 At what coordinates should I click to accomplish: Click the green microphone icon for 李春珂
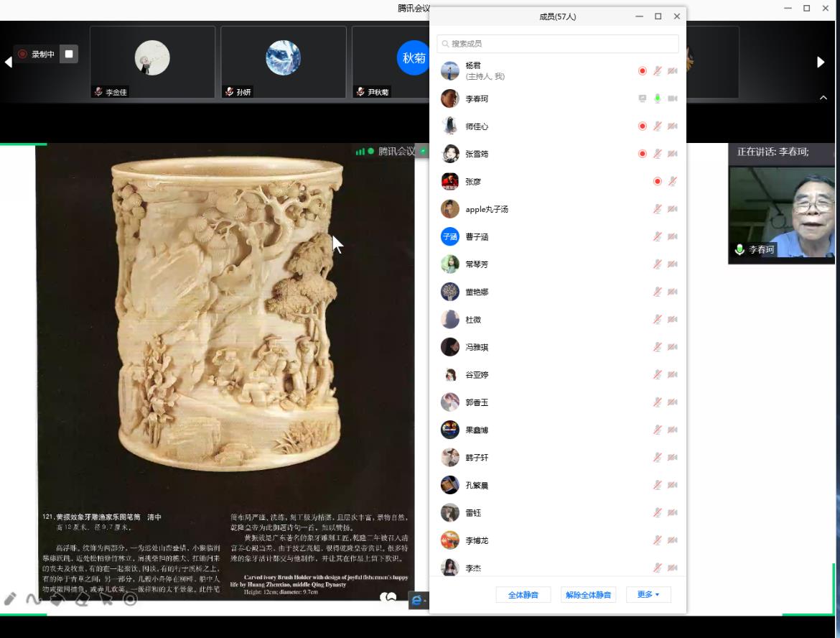pos(657,98)
